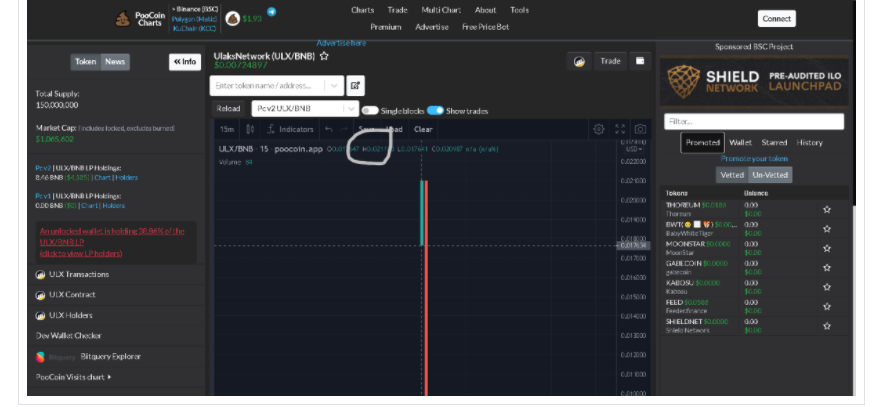Star the FEED token row
877x407 pixels.
pyautogui.click(x=827, y=306)
